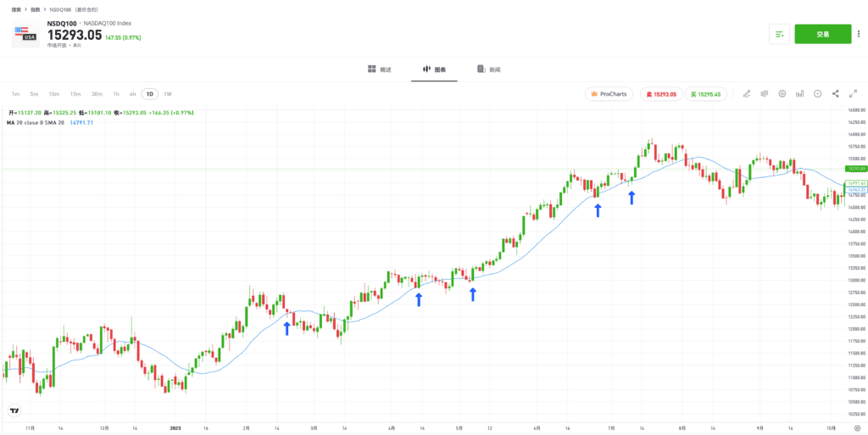Change chart type via candlestick icon
This screenshot has height=435, width=868.
click(765, 94)
